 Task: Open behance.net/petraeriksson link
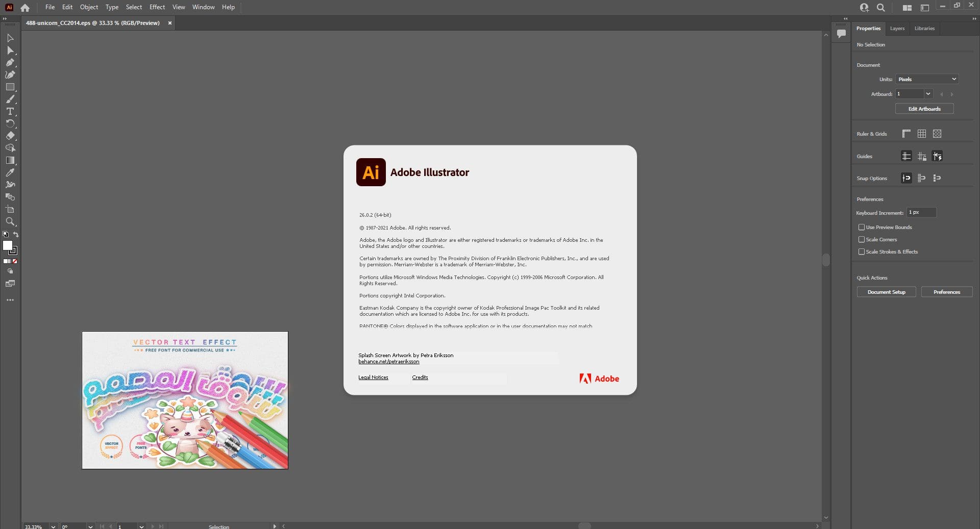pyautogui.click(x=388, y=362)
